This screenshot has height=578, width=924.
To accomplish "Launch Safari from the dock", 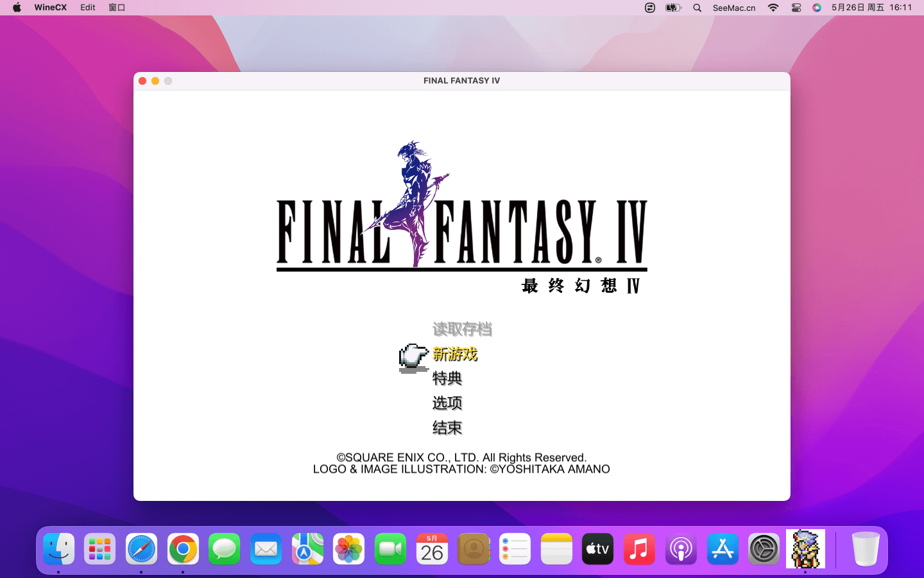I will [x=141, y=549].
